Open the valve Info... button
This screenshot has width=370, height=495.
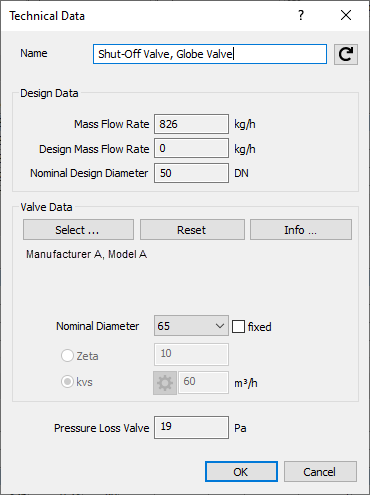[301, 229]
